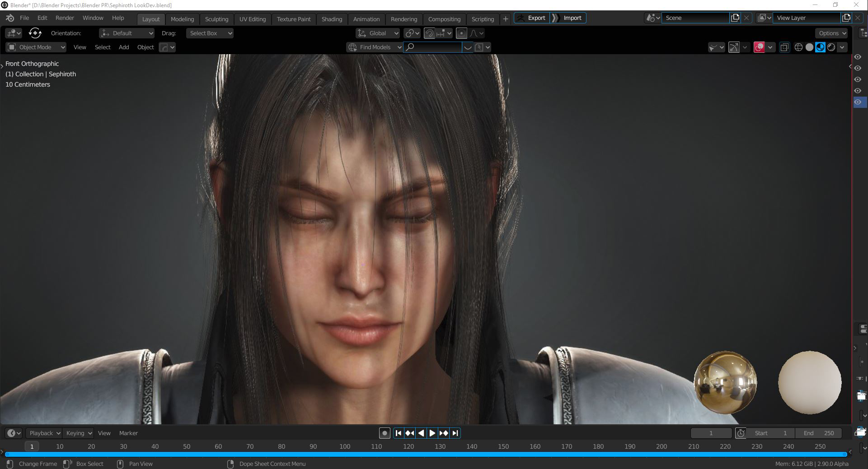Open the Edit menu

pos(42,18)
